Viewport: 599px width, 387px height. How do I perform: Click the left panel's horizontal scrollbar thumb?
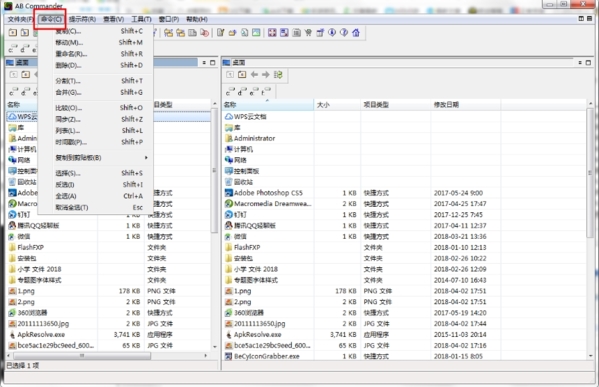point(81,356)
